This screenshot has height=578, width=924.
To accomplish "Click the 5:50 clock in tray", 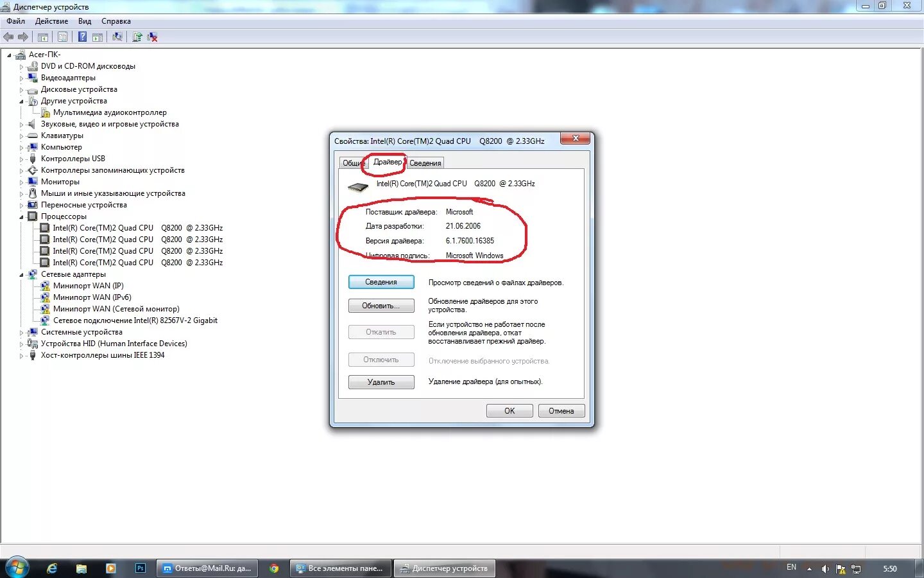I will 890,569.
